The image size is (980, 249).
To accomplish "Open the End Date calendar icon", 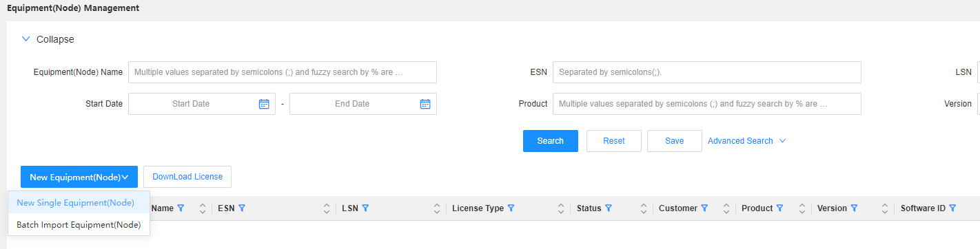I will pos(425,104).
